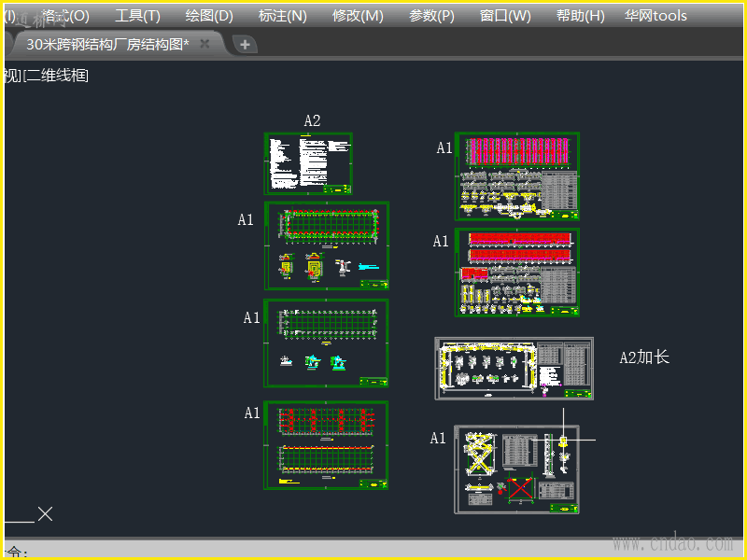Open the 修改(M) menu
The width and height of the screenshot is (747, 560).
(358, 16)
